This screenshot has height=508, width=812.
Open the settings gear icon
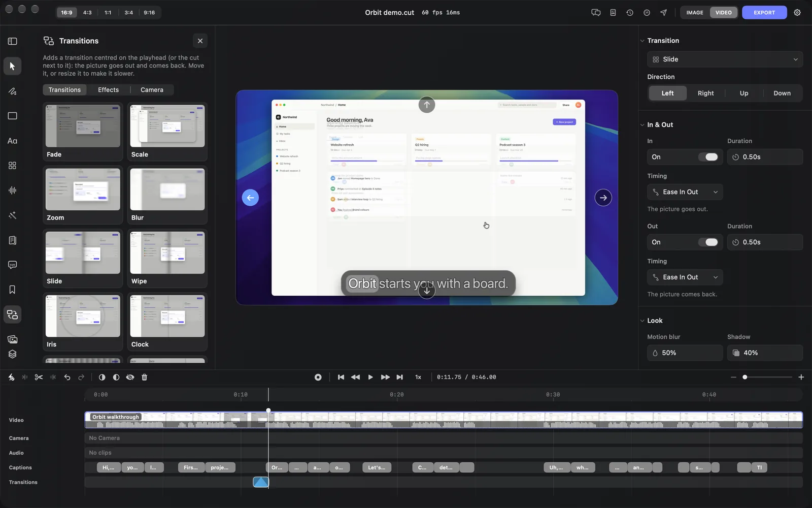[797, 12]
